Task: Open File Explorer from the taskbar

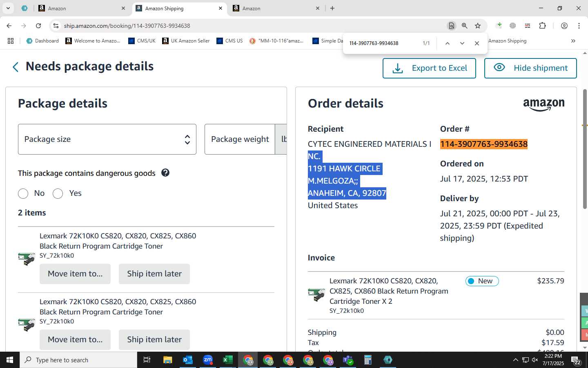Action: [168, 360]
